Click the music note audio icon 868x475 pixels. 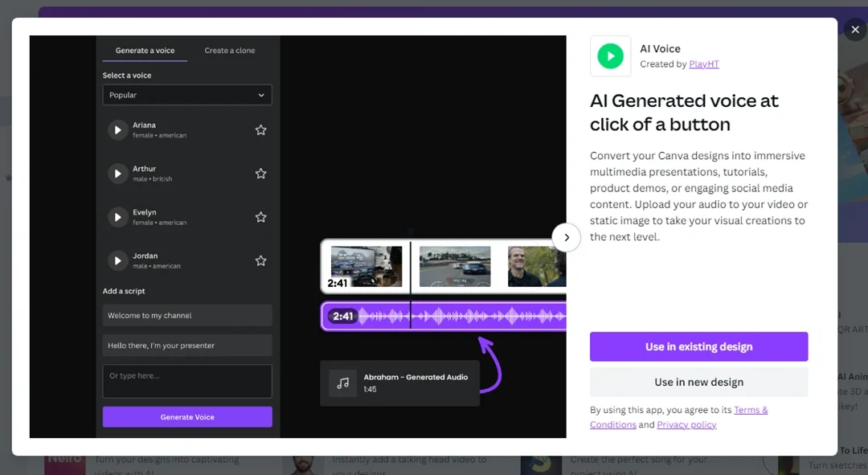[342, 383]
